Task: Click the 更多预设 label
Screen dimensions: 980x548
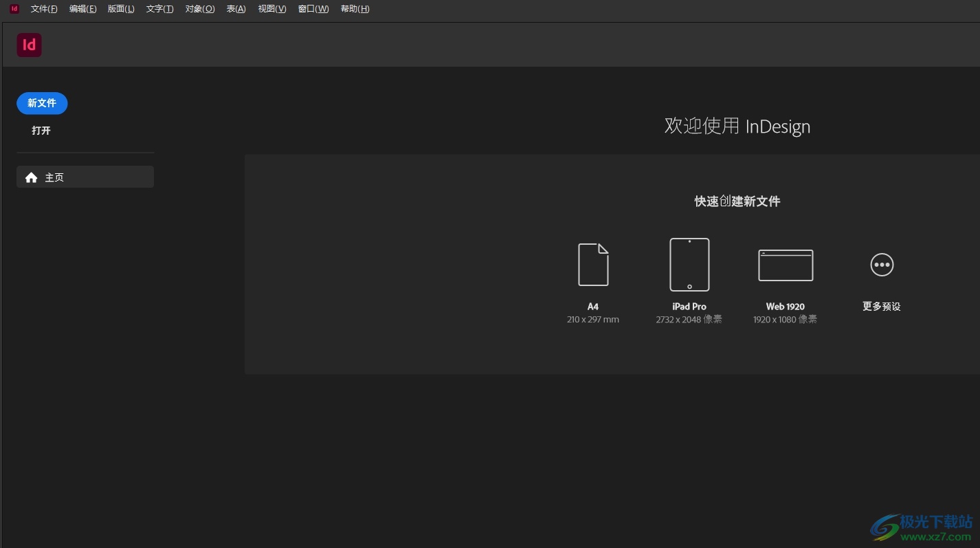Action: (x=882, y=307)
